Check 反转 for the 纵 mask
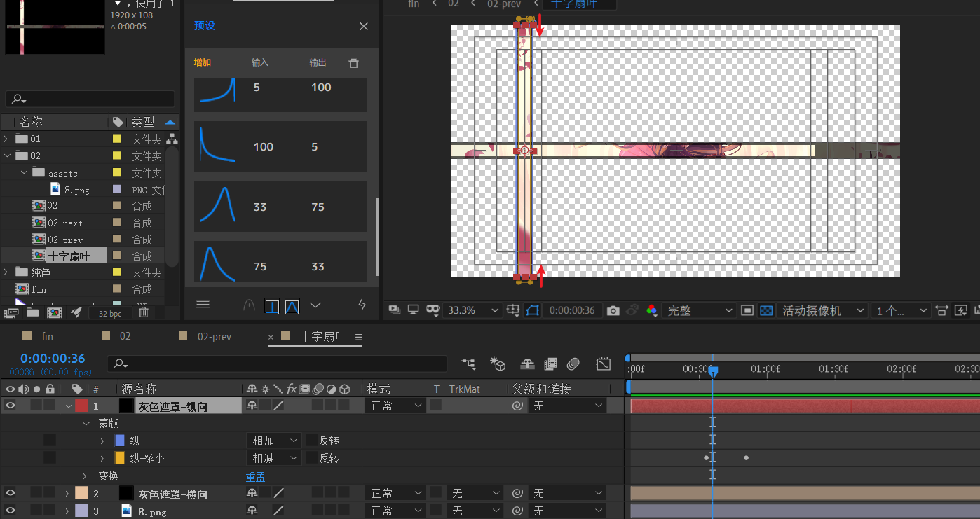The image size is (980, 519). click(x=311, y=441)
